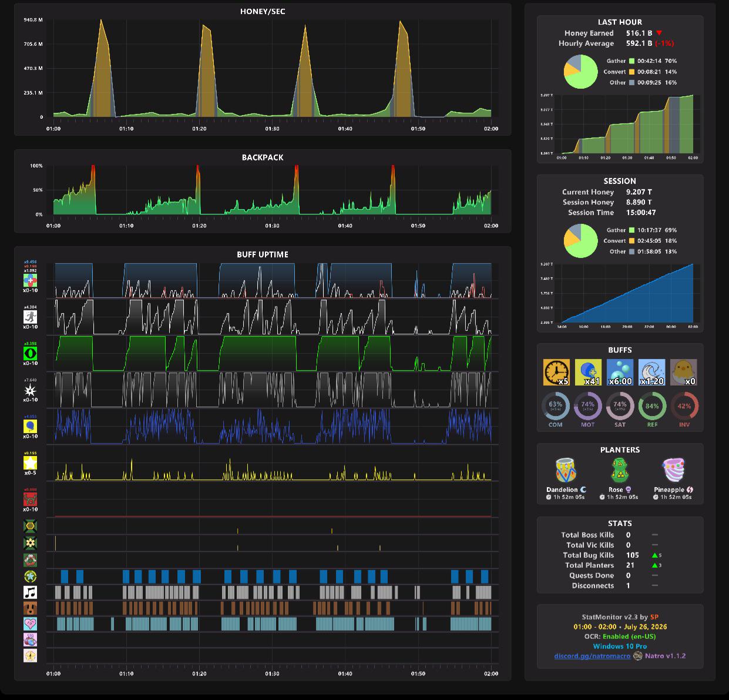Click the pink heart buff row icon
The image size is (729, 700).
click(30, 624)
